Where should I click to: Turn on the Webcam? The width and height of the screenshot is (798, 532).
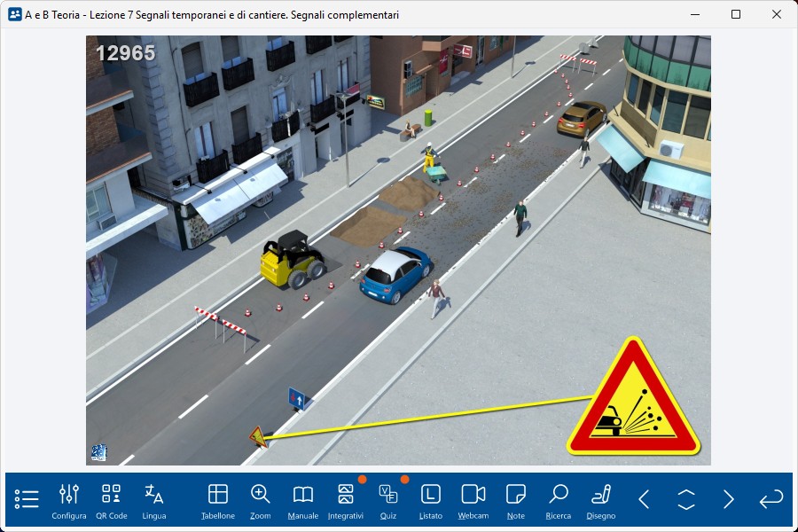[x=473, y=500]
